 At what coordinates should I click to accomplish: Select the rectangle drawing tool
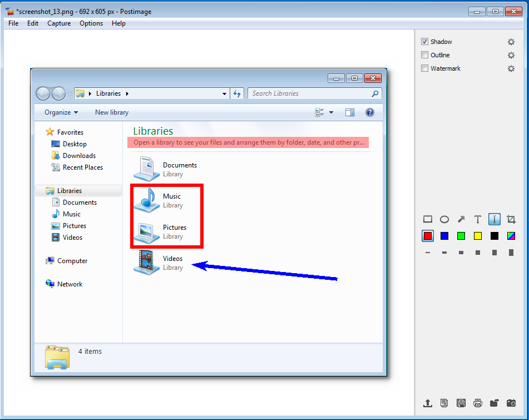[x=428, y=219]
